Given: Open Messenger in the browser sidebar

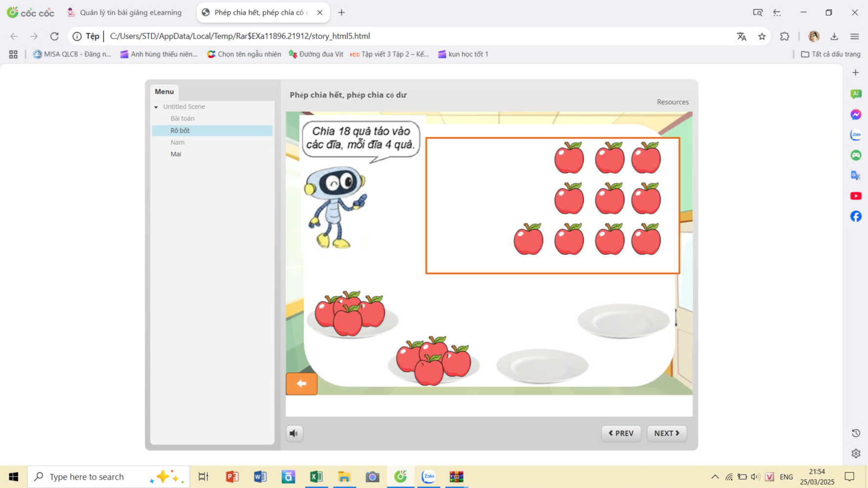Looking at the screenshot, I should coord(855,115).
